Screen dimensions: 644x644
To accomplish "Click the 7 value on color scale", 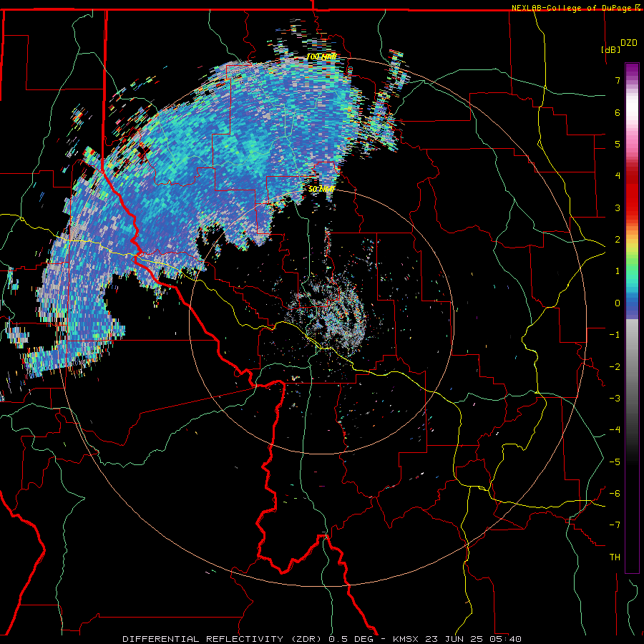I will (618, 80).
